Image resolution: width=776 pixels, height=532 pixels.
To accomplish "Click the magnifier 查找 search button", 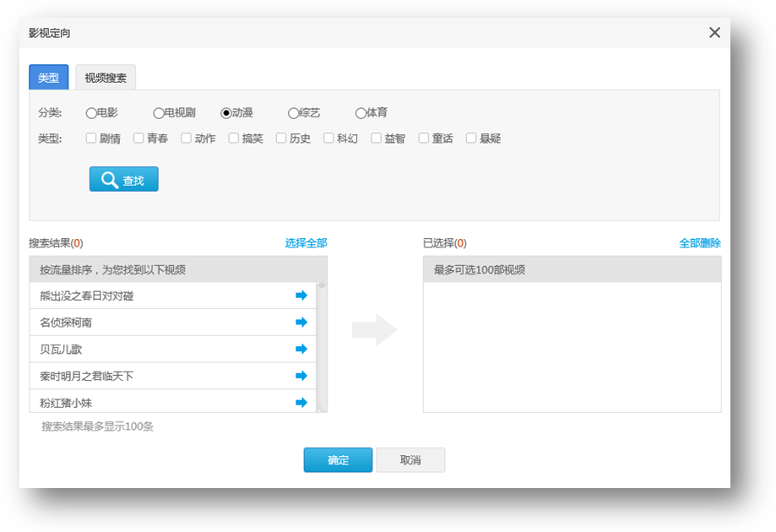I will click(124, 179).
